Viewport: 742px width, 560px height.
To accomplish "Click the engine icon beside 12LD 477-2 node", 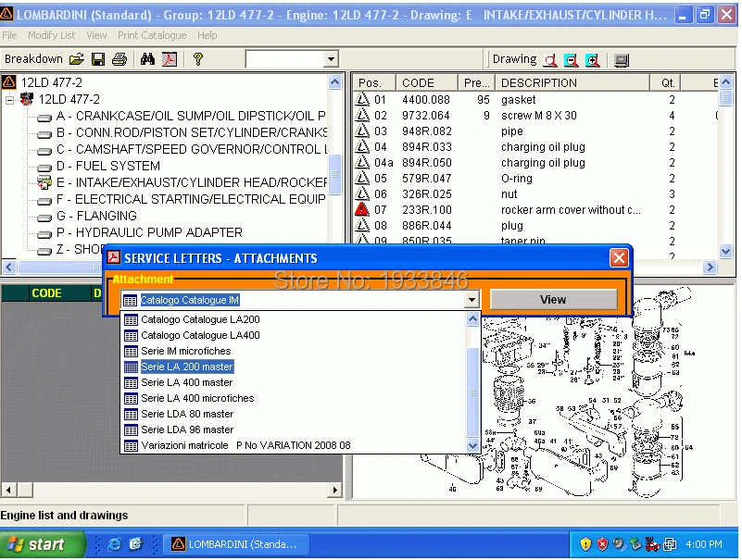I will point(27,99).
